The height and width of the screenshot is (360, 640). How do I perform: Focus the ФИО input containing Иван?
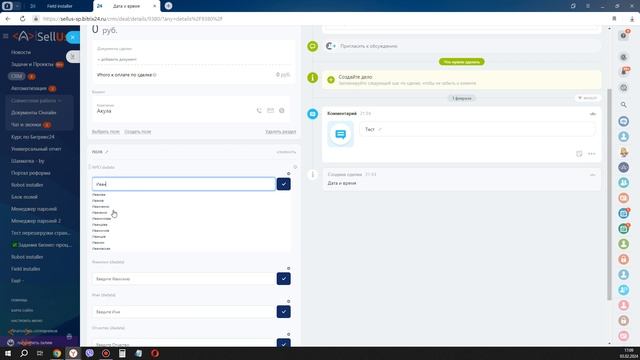pyautogui.click(x=184, y=184)
